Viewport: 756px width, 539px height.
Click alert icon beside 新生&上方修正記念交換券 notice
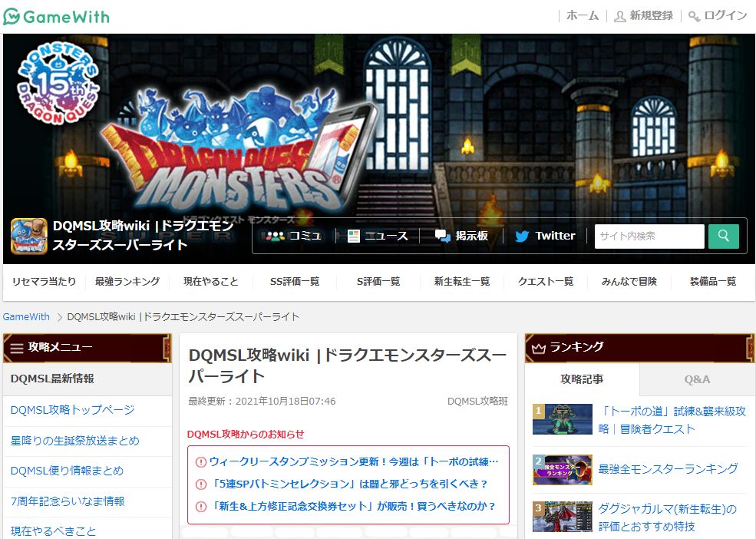coord(200,507)
